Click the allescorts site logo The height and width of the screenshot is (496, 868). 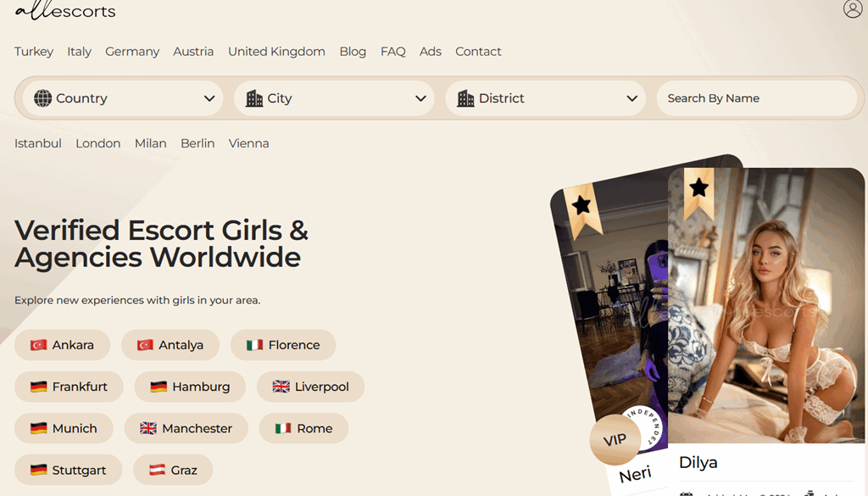pyautogui.click(x=65, y=11)
